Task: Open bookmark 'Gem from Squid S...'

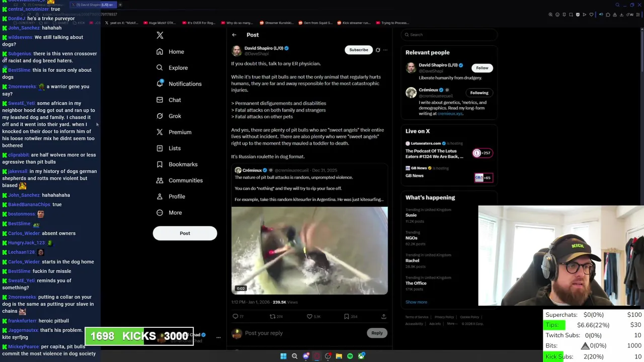Action: [x=314, y=23]
